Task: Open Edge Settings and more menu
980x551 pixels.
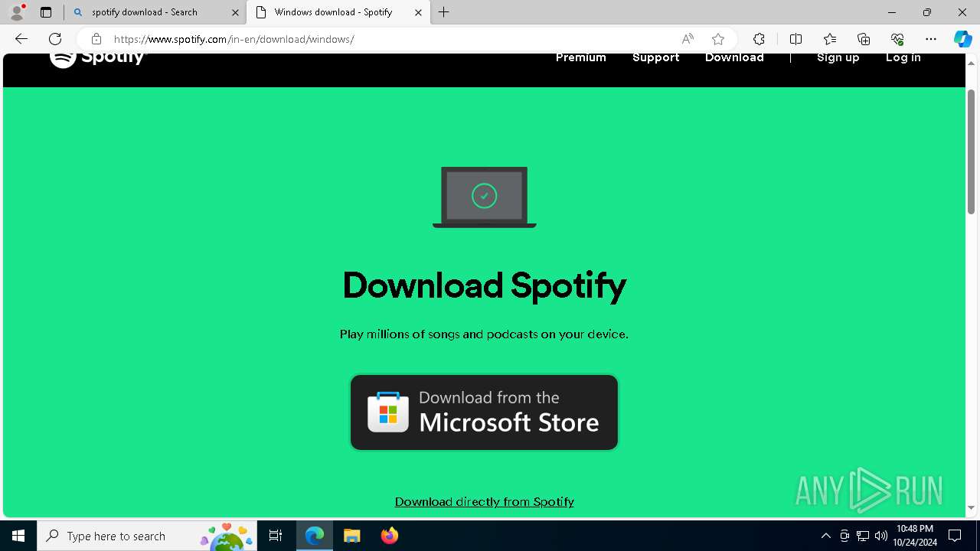Action: [931, 39]
